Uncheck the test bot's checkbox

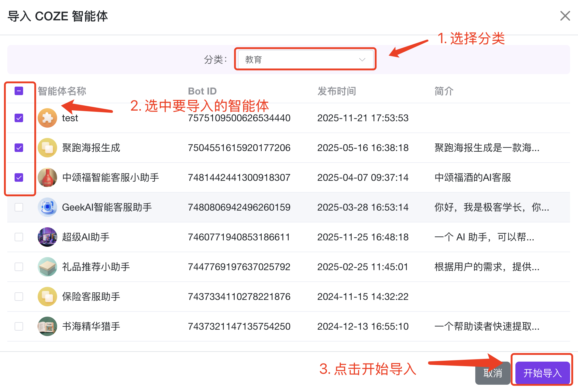[19, 118]
